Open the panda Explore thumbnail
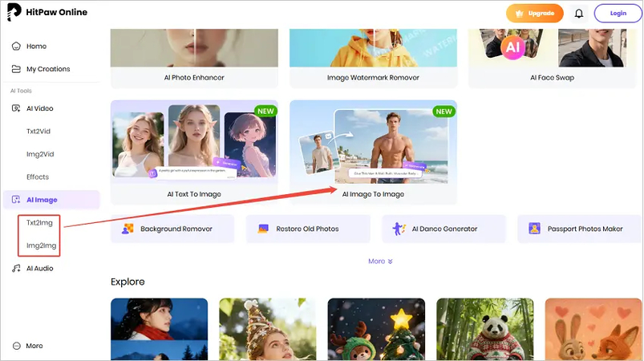 484,329
